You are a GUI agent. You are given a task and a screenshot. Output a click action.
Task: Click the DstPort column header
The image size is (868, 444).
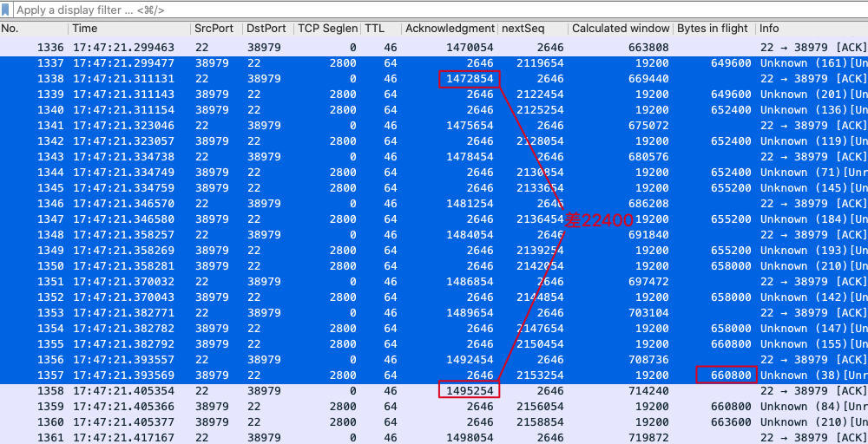(266, 29)
